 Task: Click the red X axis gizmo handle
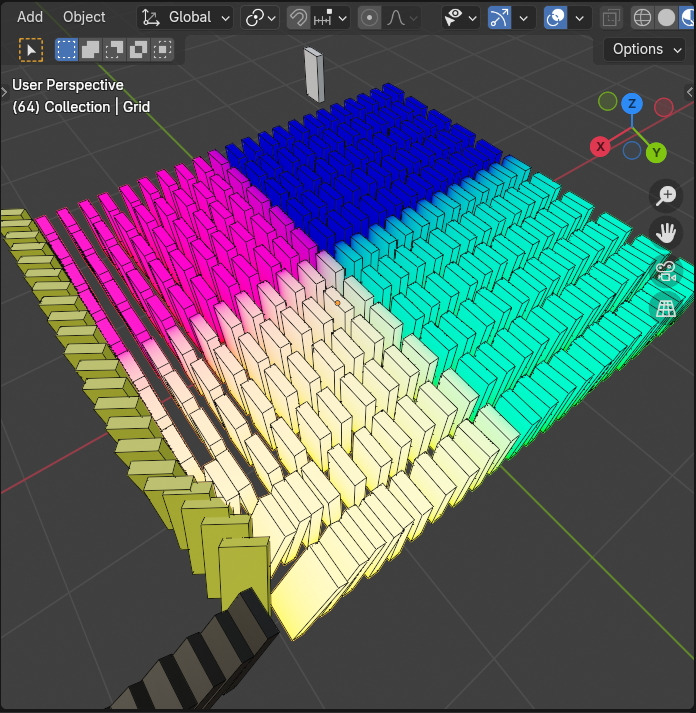pyautogui.click(x=600, y=146)
